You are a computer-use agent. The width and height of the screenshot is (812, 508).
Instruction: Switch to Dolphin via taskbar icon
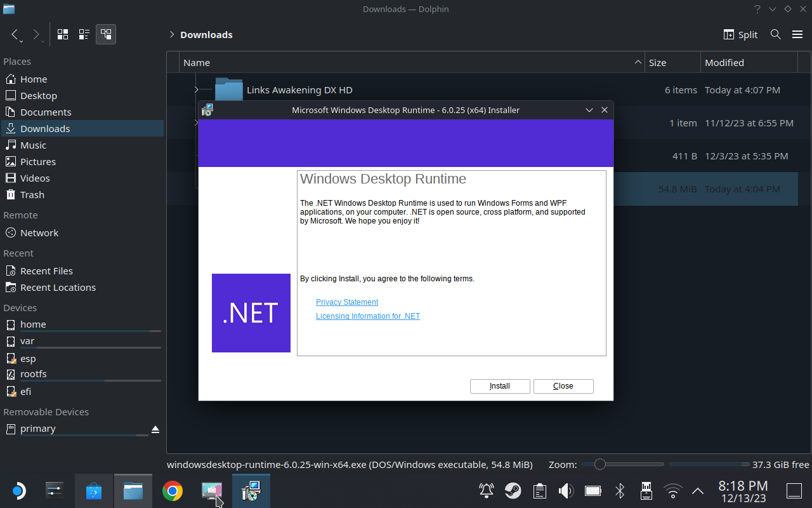pyautogui.click(x=133, y=491)
